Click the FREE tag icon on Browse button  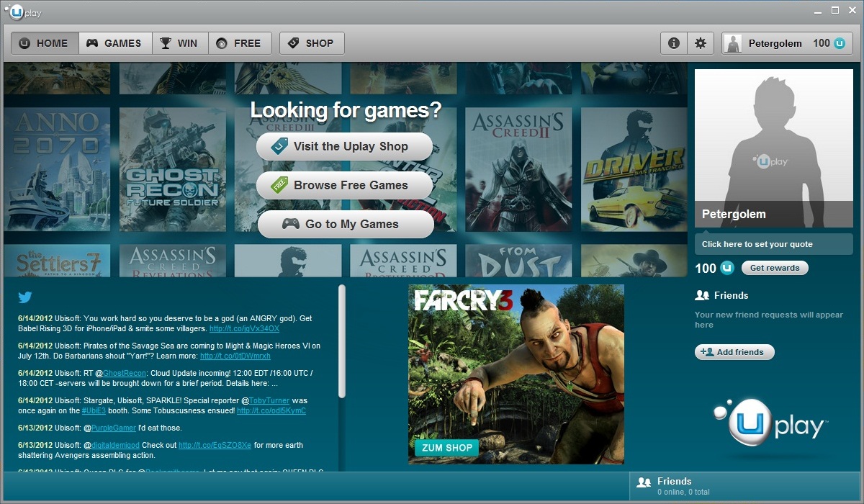(279, 186)
